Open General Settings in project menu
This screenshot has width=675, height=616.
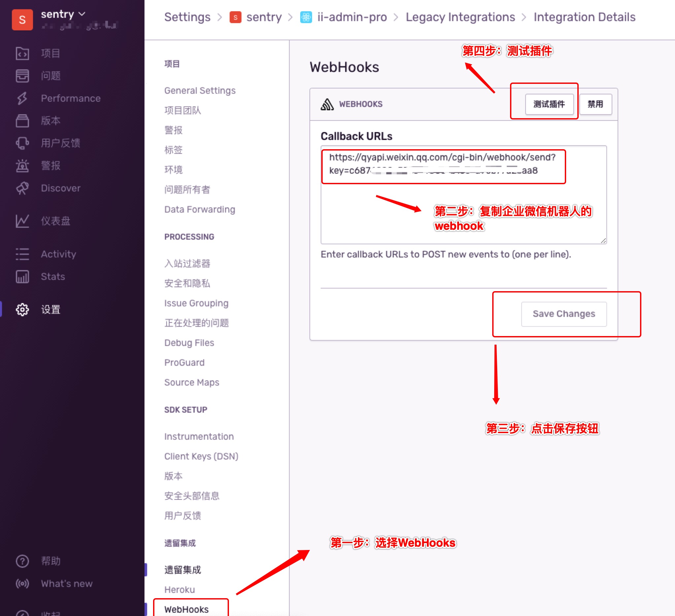[x=200, y=90]
